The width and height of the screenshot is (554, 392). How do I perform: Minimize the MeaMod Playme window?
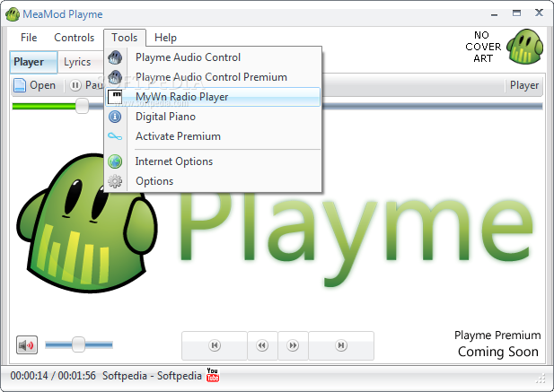pyautogui.click(x=494, y=14)
